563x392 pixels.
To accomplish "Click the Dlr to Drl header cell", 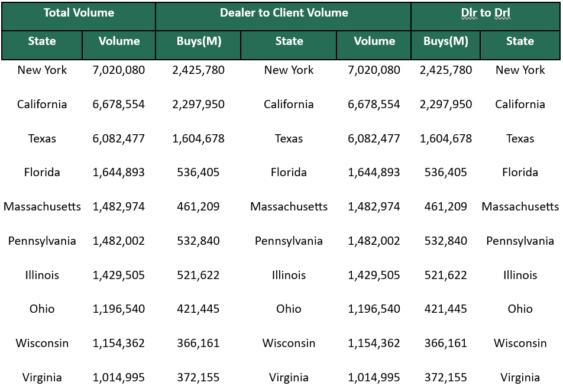I will pos(486,13).
